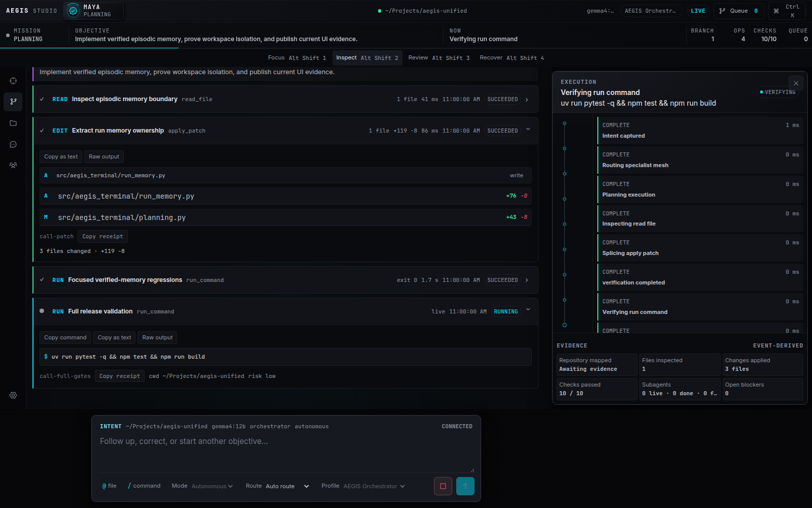Image resolution: width=812 pixels, height=508 pixels.
Task: Select the added run_memory.py +76 diff row
Action: point(286,196)
